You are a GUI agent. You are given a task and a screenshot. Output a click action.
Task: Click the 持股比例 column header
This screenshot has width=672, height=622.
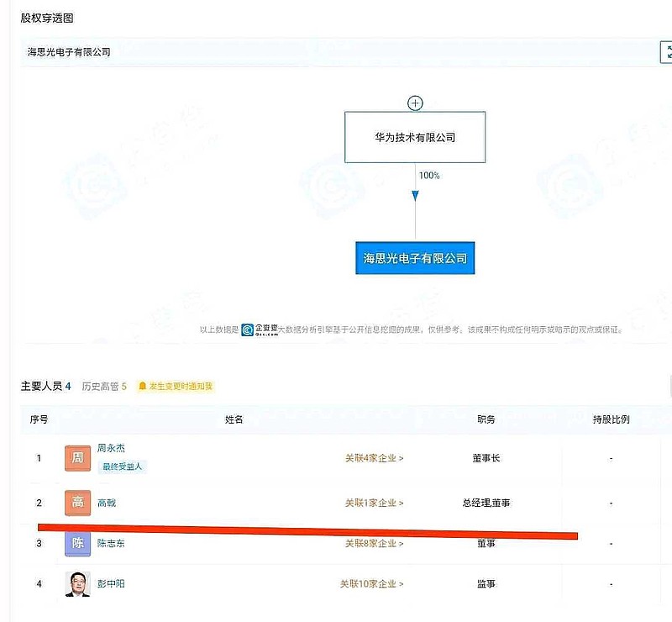[x=612, y=419]
